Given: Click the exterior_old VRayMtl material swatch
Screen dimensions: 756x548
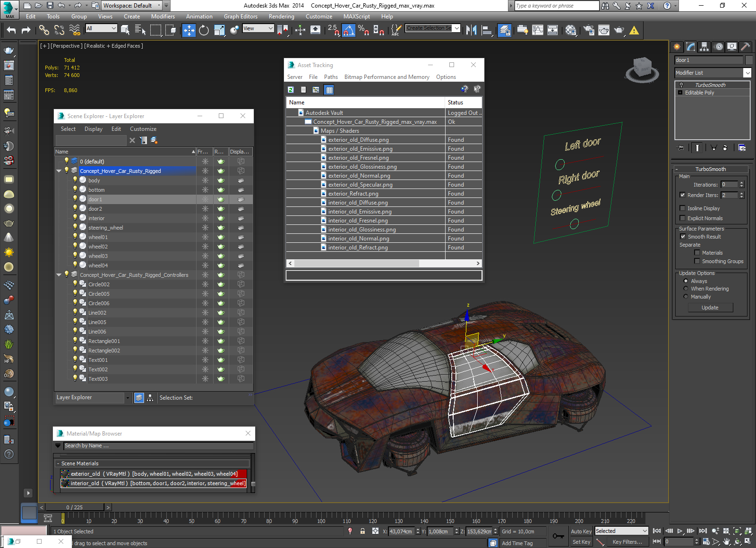Looking at the screenshot, I should pos(65,474).
